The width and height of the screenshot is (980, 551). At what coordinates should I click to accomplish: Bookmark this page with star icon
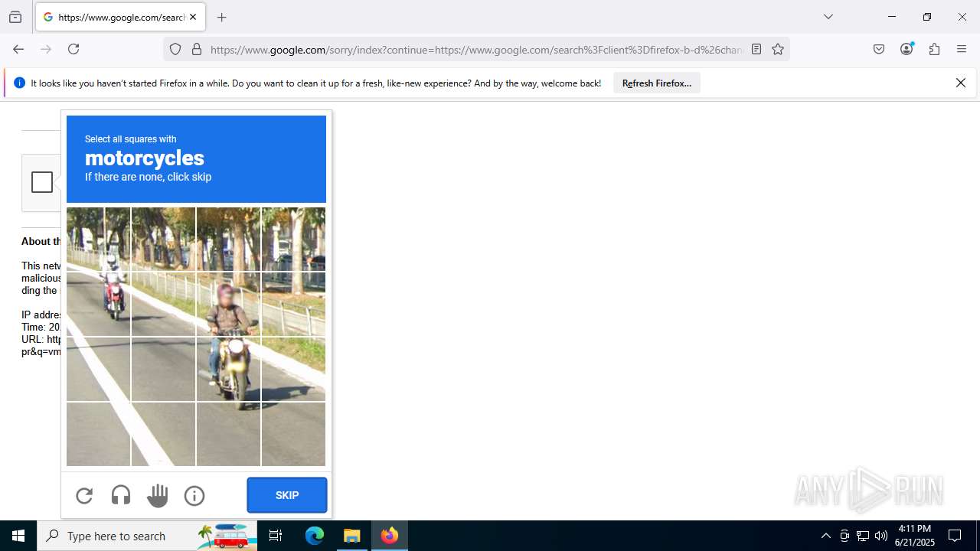(x=778, y=49)
